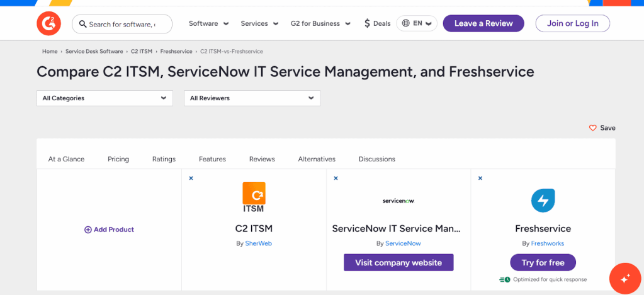This screenshot has width=644, height=295.
Task: Click the Add Product link
Action: point(110,229)
